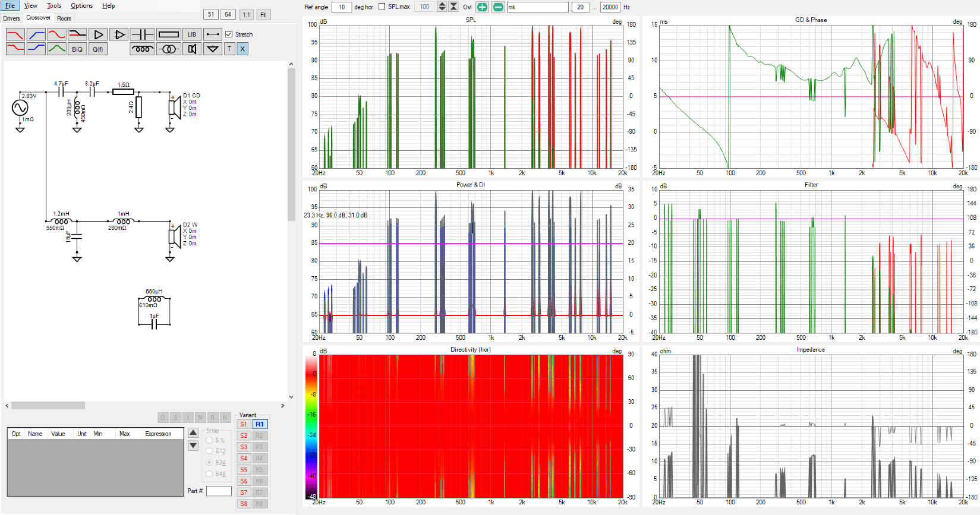Toggle the Stretch checkbox
The image size is (980, 515).
pos(229,34)
